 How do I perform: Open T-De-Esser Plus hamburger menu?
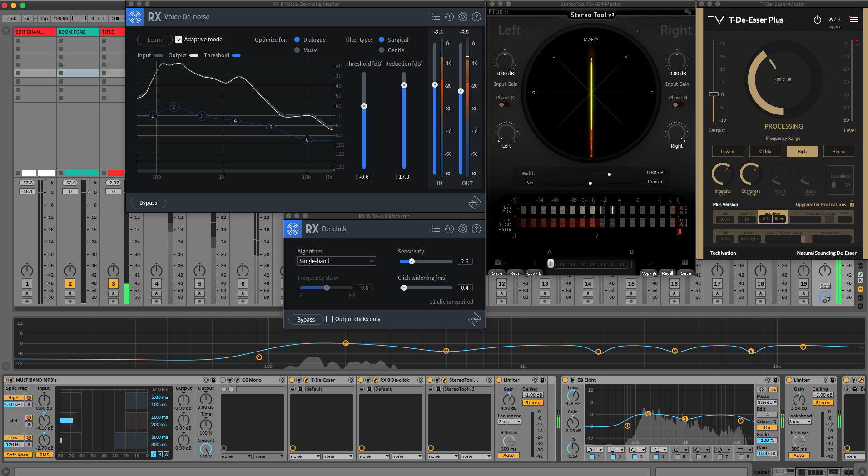[854, 20]
